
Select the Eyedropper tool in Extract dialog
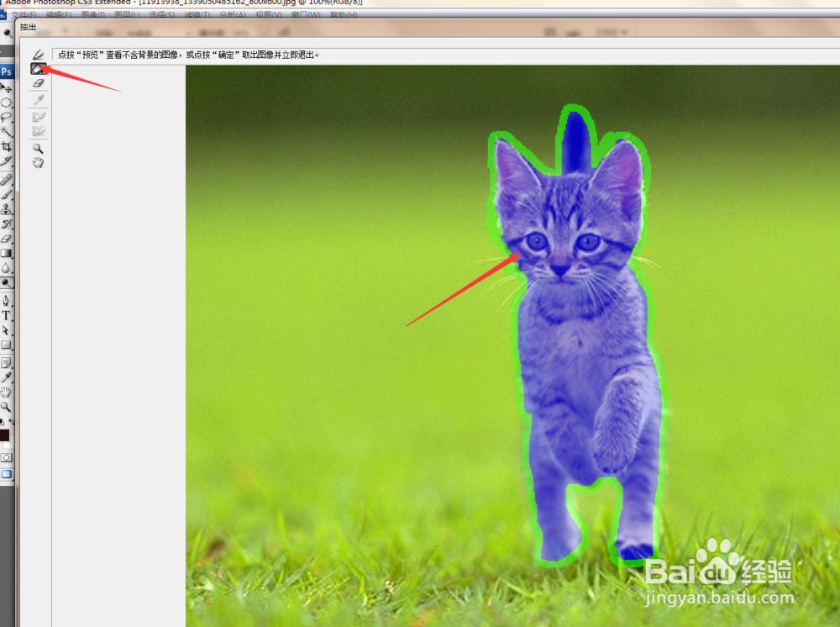click(x=38, y=100)
